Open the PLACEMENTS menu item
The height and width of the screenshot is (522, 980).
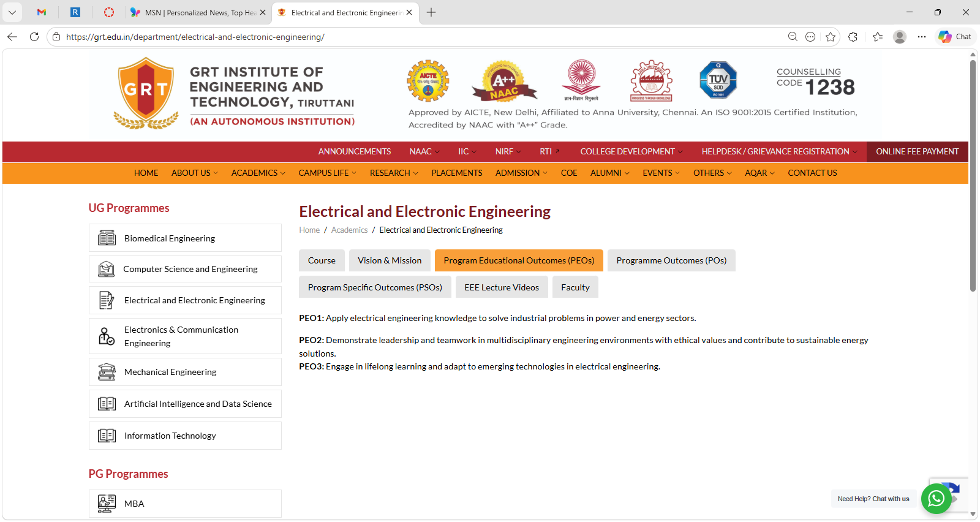(x=456, y=173)
